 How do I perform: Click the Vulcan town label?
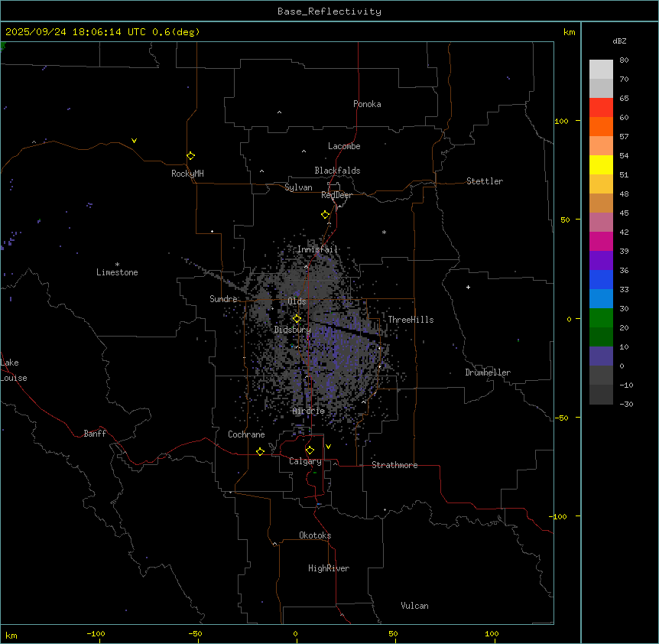[x=414, y=606]
